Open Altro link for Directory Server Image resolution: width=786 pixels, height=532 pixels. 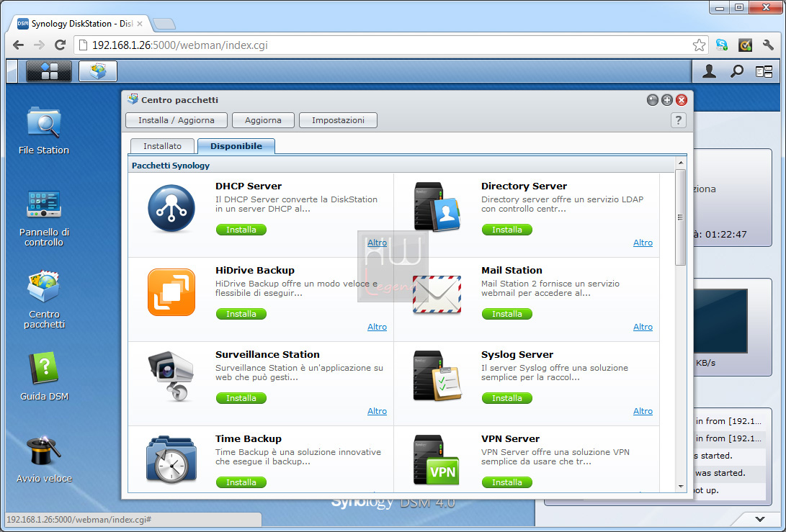[x=643, y=243]
